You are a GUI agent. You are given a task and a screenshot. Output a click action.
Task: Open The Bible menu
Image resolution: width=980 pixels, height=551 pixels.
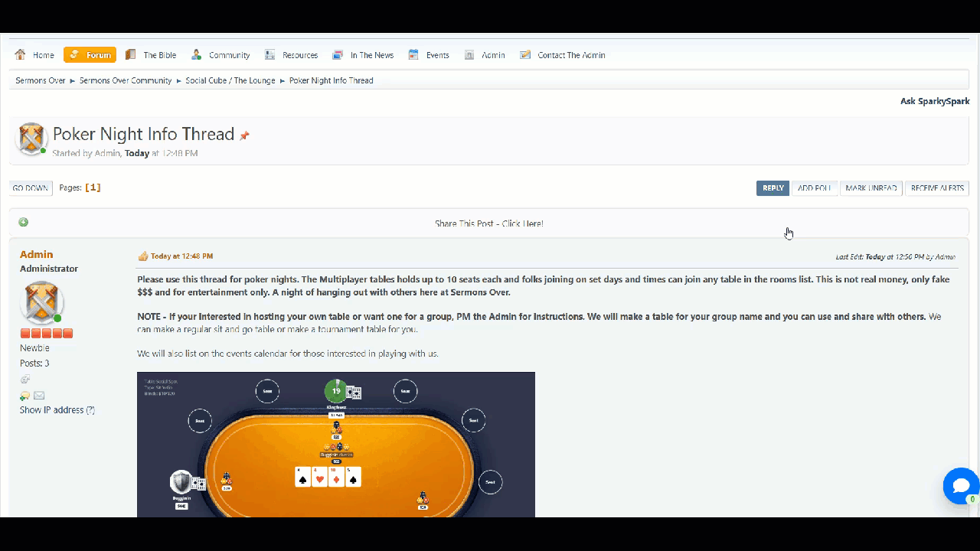(x=151, y=55)
